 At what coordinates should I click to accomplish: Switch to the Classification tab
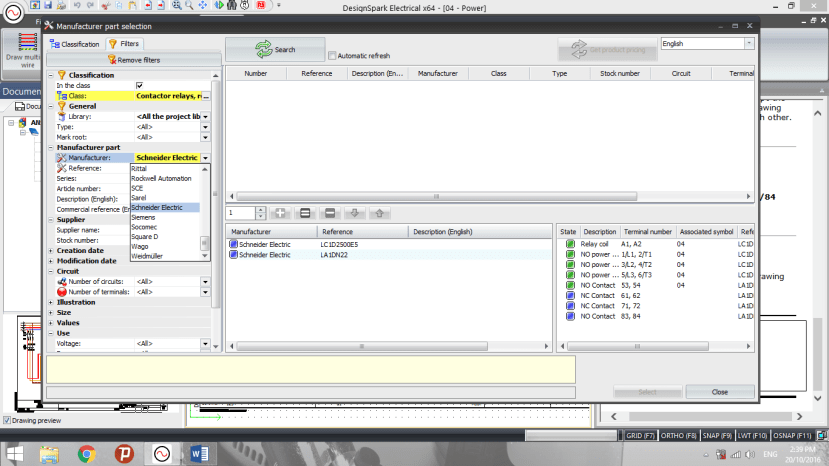pyautogui.click(x=75, y=44)
